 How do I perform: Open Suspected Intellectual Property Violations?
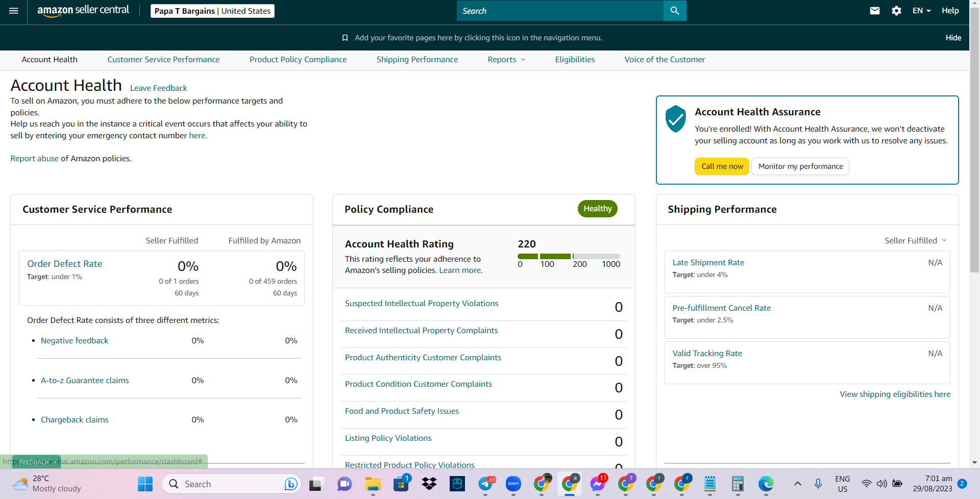coord(422,304)
